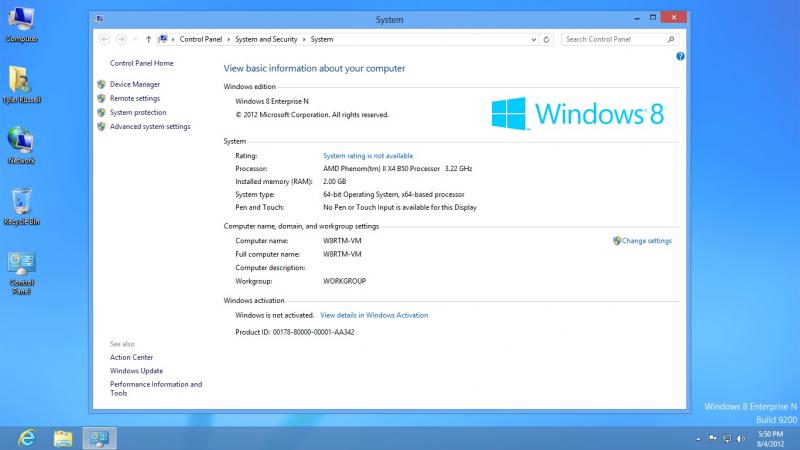Viewport: 800px width, 450px height.
Task: Click the address bar Control Panel icon
Action: (163, 39)
